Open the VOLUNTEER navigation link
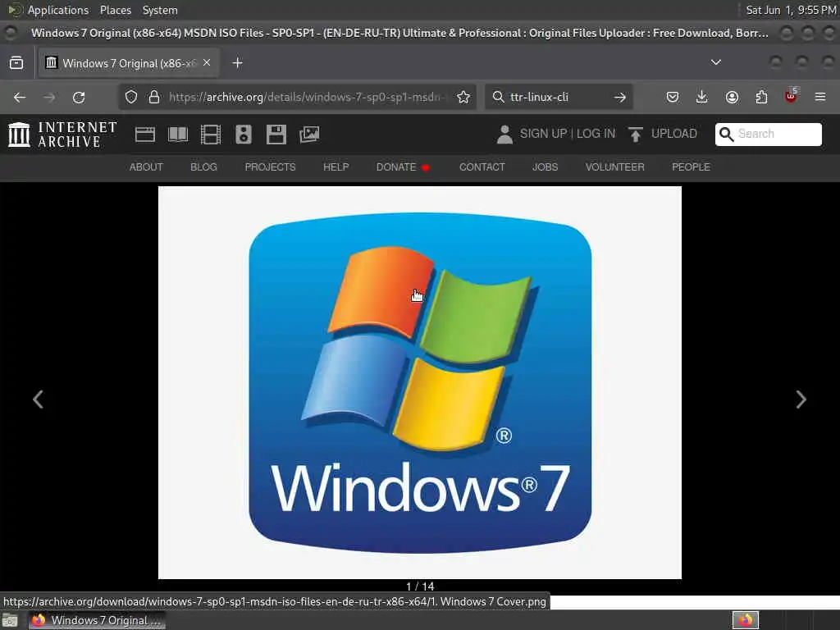Viewport: 840px width, 630px height. click(615, 167)
